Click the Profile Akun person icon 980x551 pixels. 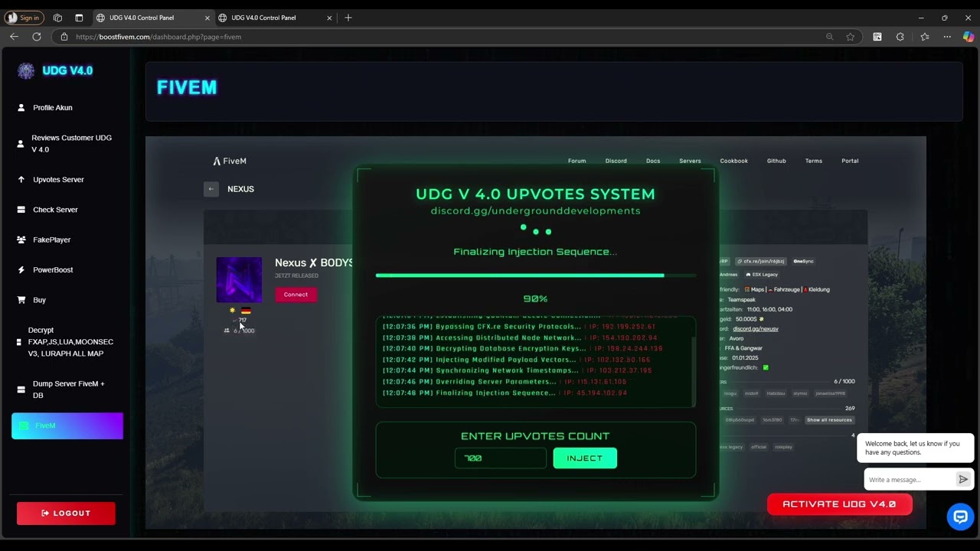(21, 108)
